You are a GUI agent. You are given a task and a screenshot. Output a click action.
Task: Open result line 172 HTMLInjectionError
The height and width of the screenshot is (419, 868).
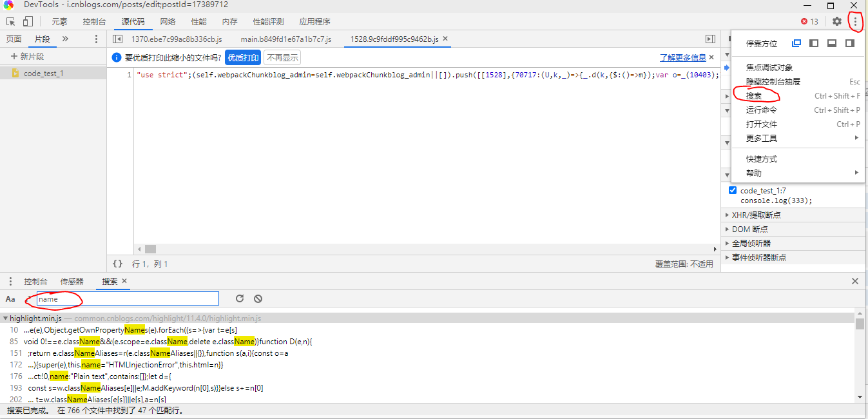[x=126, y=365]
